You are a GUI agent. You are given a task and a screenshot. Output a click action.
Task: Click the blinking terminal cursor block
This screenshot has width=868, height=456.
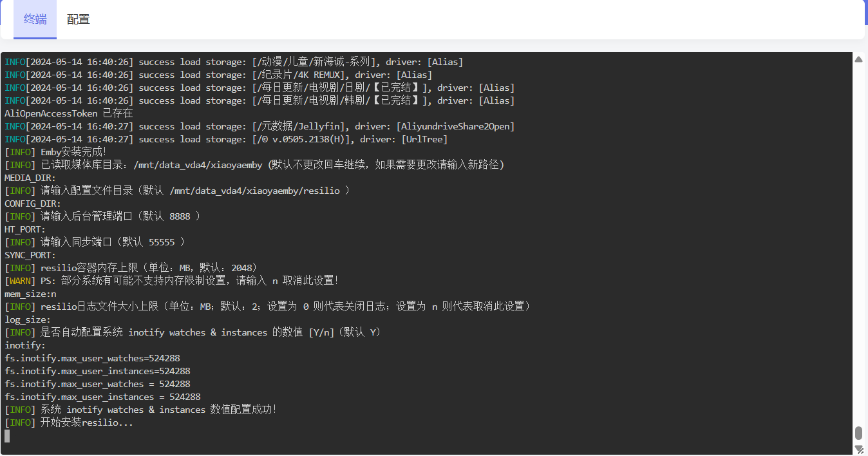point(7,436)
